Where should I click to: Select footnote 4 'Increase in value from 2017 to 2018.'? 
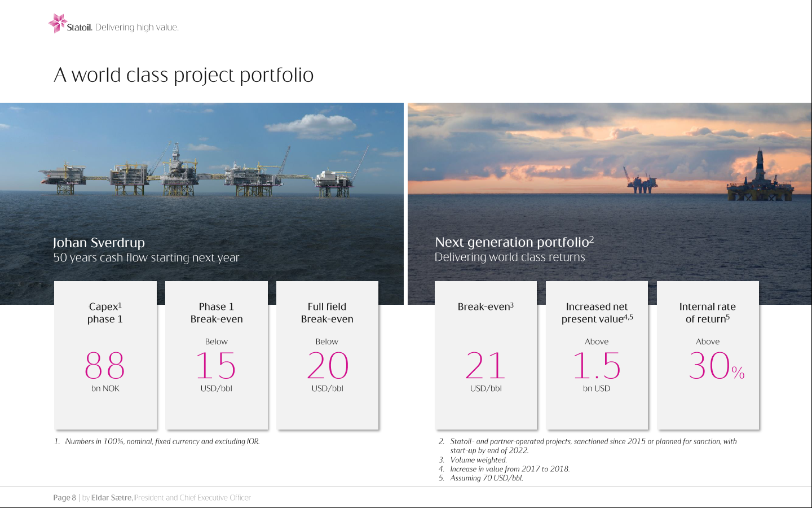[504, 469]
